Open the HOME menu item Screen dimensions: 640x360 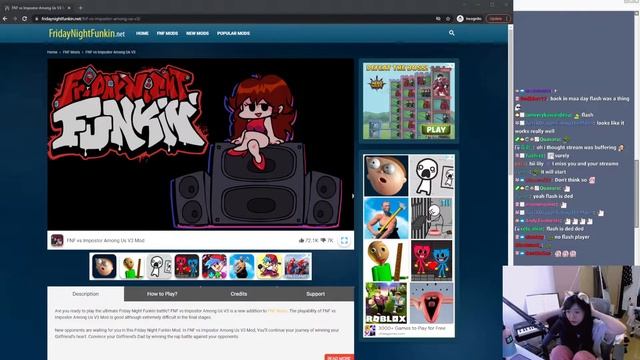(142, 33)
